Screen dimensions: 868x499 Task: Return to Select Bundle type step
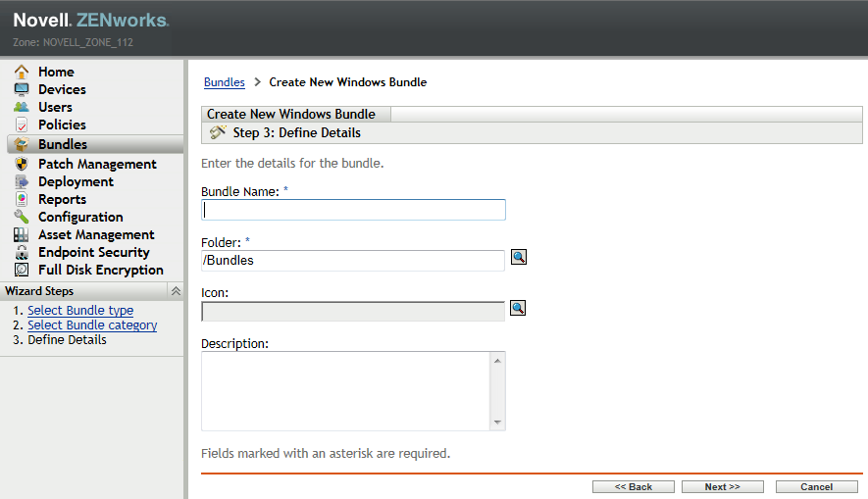click(x=80, y=311)
